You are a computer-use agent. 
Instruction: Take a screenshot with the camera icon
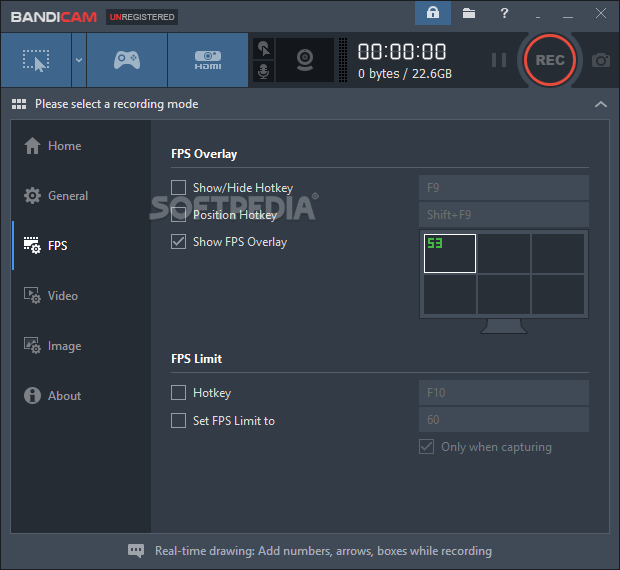pyautogui.click(x=601, y=60)
